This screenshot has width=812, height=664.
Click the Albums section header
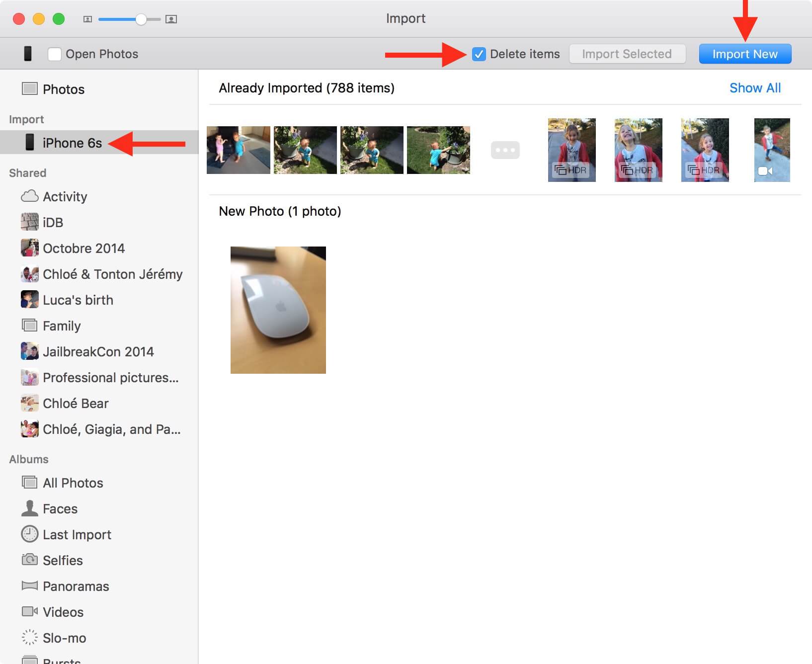(x=29, y=459)
